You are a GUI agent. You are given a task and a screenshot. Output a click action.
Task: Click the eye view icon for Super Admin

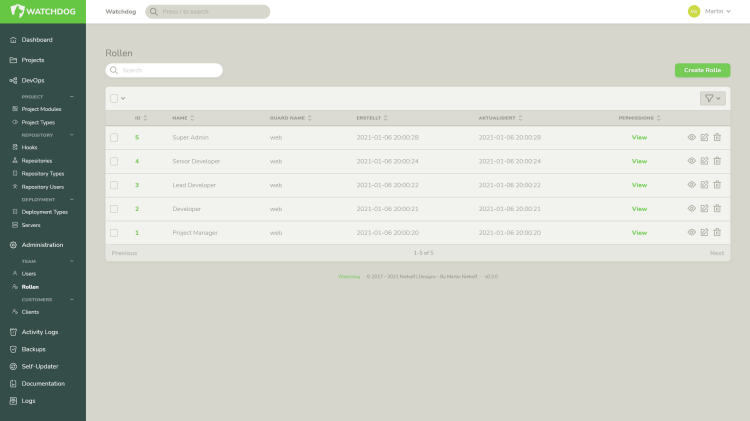(x=691, y=137)
